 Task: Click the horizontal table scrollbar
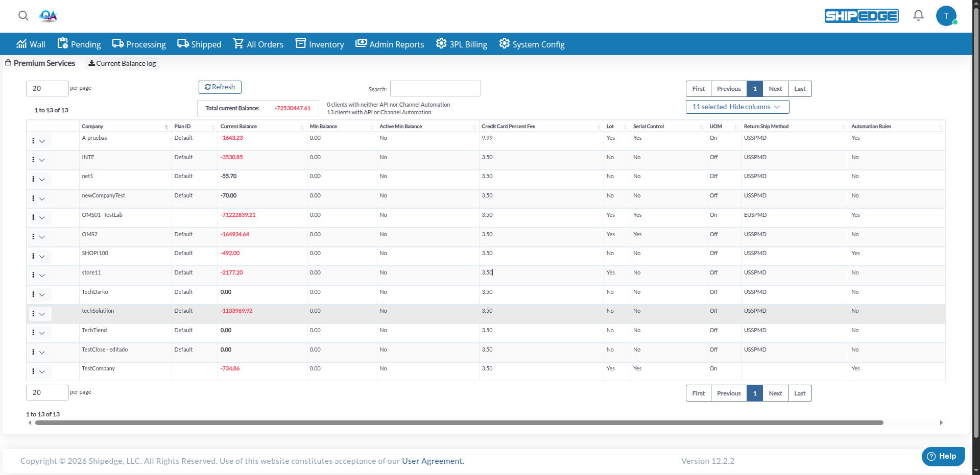(x=459, y=423)
